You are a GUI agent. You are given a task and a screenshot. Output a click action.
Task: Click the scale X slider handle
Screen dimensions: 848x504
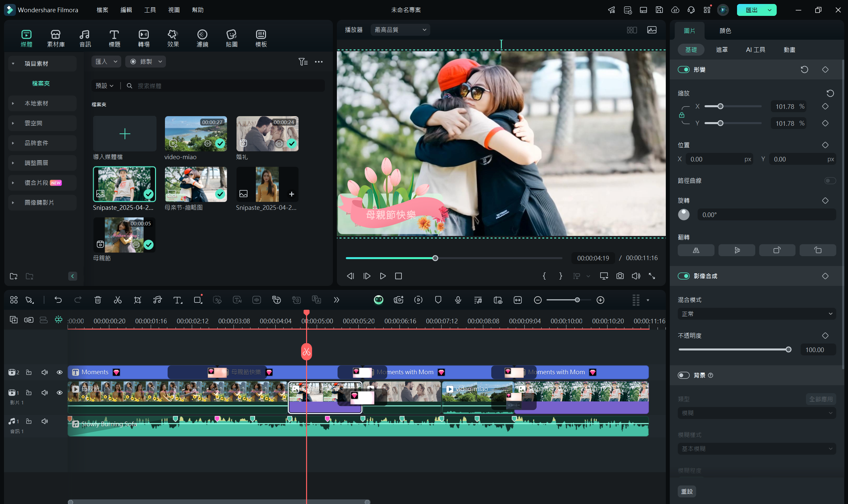pyautogui.click(x=720, y=107)
